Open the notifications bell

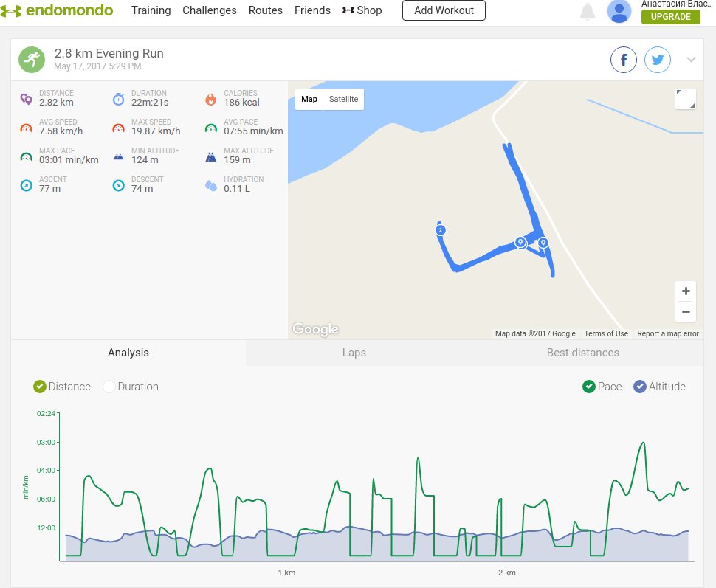pos(588,11)
